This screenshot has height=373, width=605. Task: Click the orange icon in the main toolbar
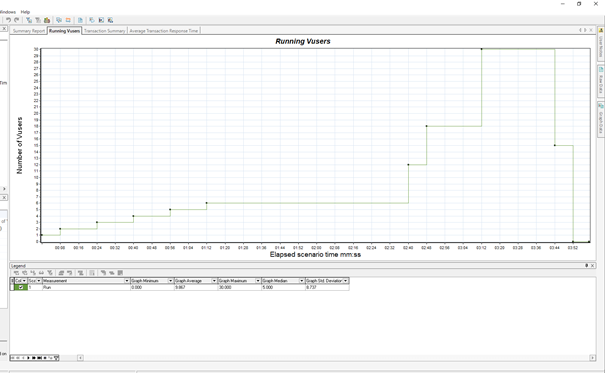pos(68,20)
